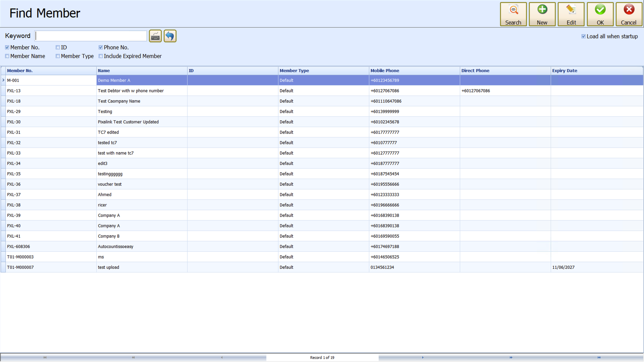Sort by Name column header
The width and height of the screenshot is (644, 362).
pos(142,71)
